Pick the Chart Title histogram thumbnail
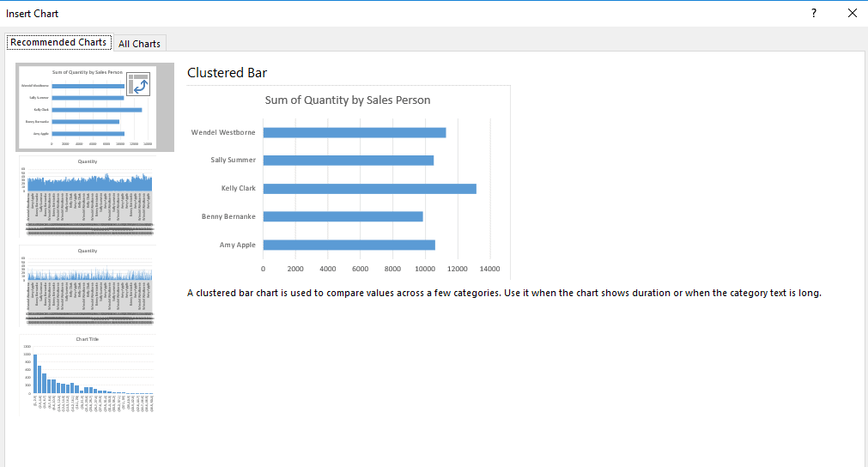The width and height of the screenshot is (868, 467). [x=88, y=375]
